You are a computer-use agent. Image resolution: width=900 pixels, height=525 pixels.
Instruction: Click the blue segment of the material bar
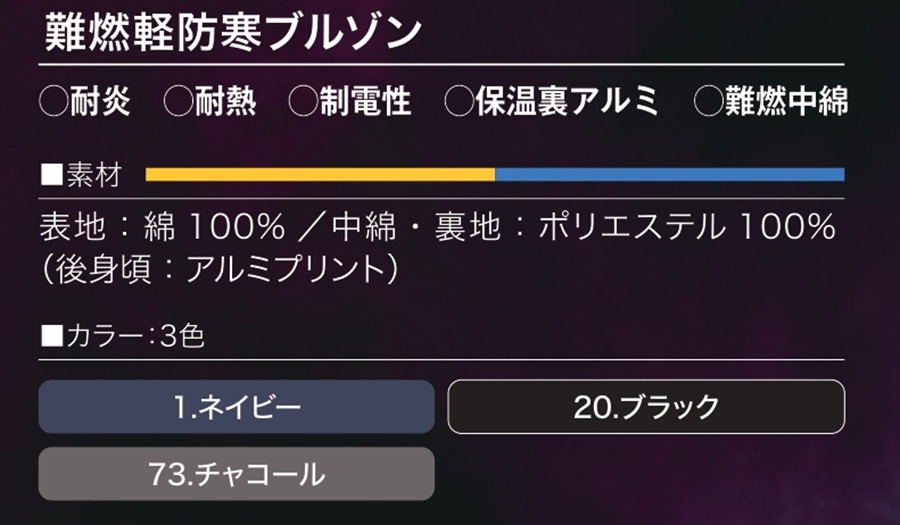point(669,175)
